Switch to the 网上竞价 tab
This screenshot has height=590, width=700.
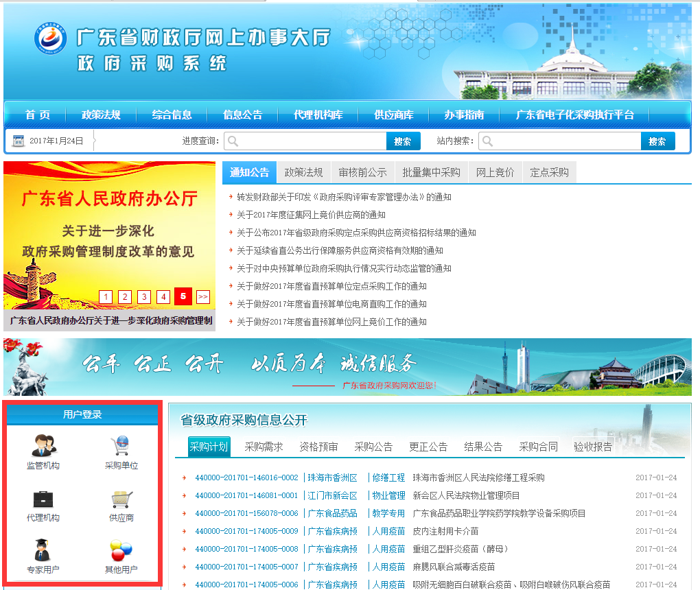[495, 173]
